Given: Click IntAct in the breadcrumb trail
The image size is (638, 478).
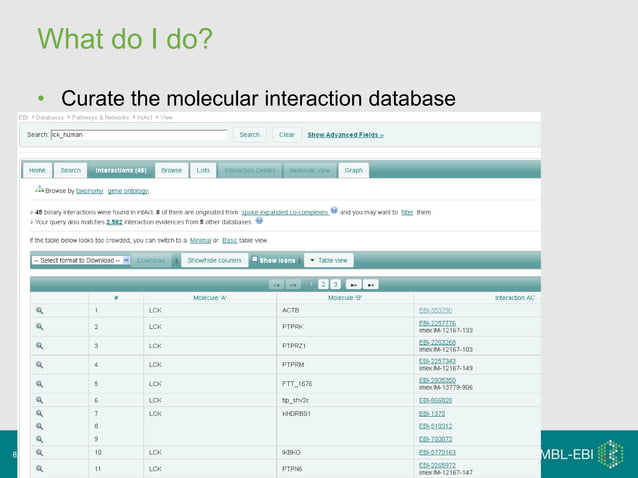Looking at the screenshot, I should coord(144,118).
